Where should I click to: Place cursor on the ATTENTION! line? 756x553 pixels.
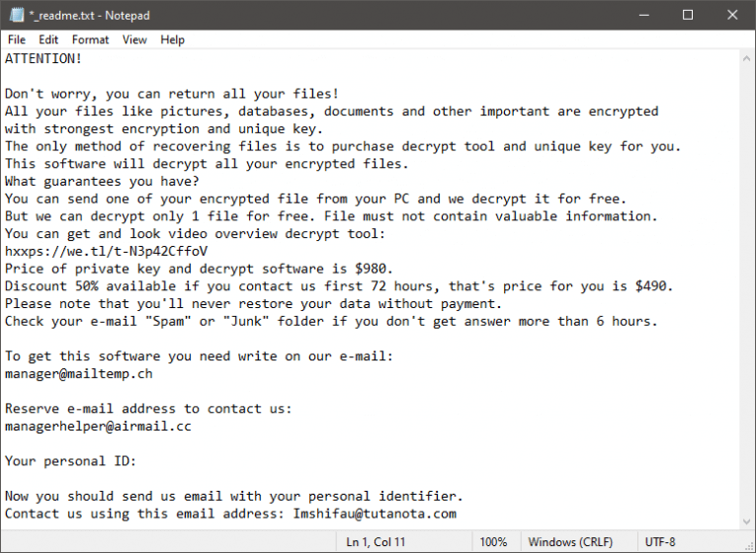coord(43,59)
